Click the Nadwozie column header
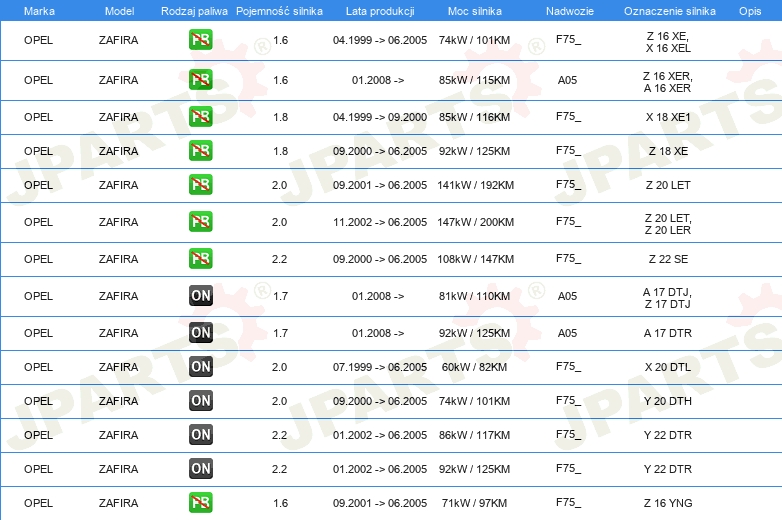782x520 pixels. (570, 11)
